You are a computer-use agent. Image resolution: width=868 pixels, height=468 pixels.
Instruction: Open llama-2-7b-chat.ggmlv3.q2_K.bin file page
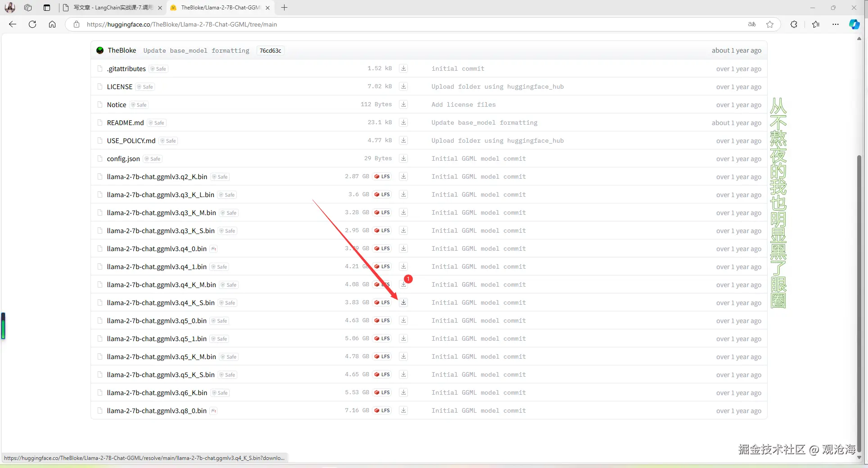(157, 177)
